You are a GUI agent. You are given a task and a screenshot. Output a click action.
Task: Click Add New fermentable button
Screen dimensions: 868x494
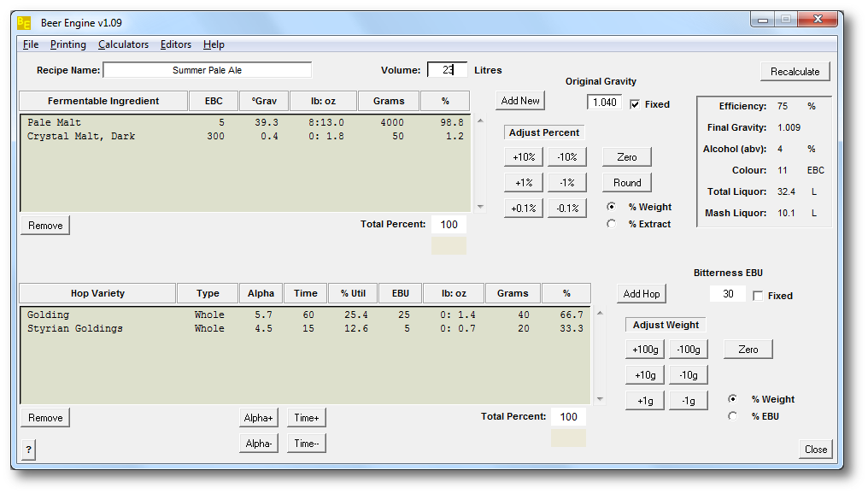(x=519, y=101)
